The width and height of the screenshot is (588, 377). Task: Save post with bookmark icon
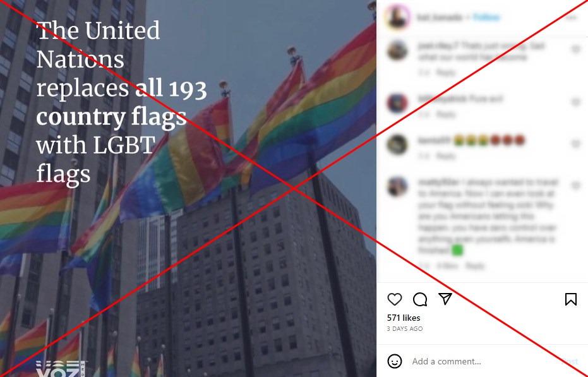tap(571, 299)
